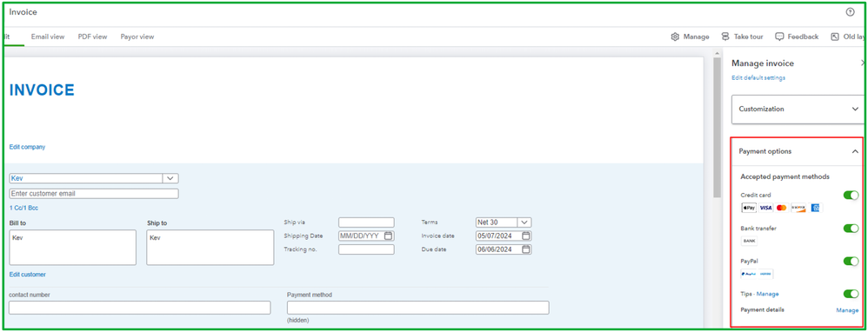Click the INVOICE heading text
Screen dimensions: 868x332
(x=42, y=90)
